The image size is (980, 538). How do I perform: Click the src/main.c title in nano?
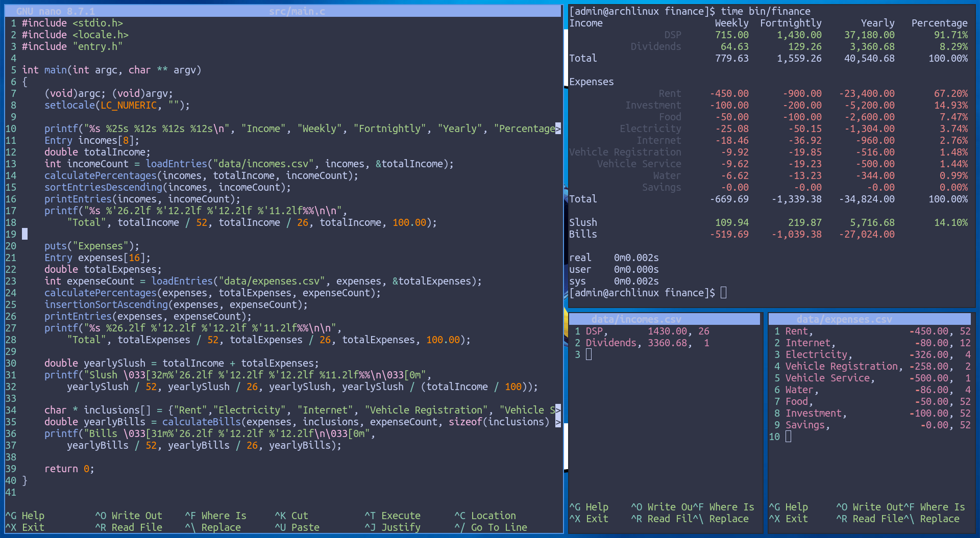tap(297, 11)
